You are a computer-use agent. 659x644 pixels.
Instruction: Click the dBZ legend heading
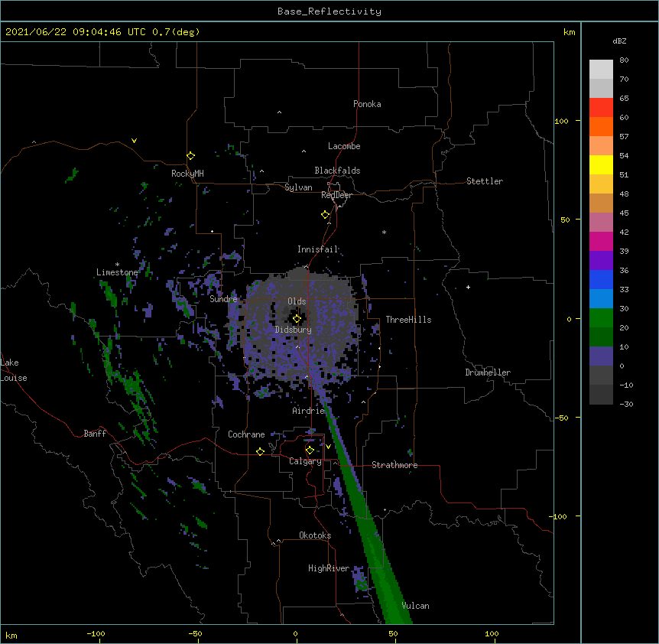point(619,41)
